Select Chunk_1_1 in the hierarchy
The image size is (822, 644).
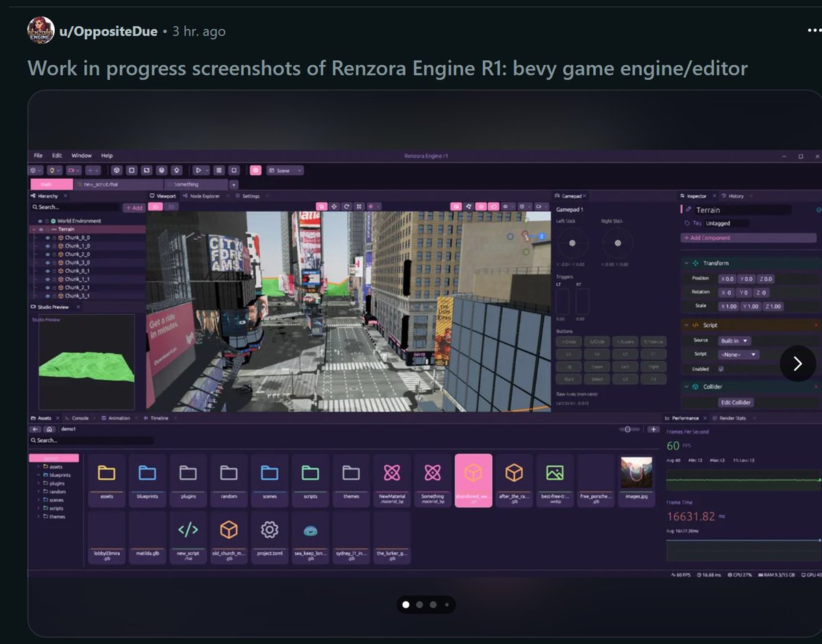[x=77, y=280]
